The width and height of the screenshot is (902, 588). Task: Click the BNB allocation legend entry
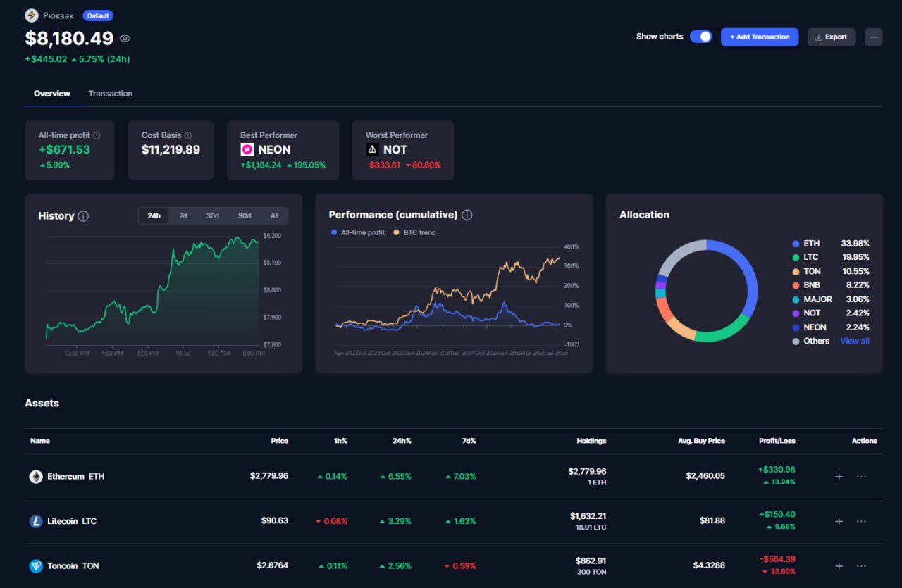[x=831, y=285]
